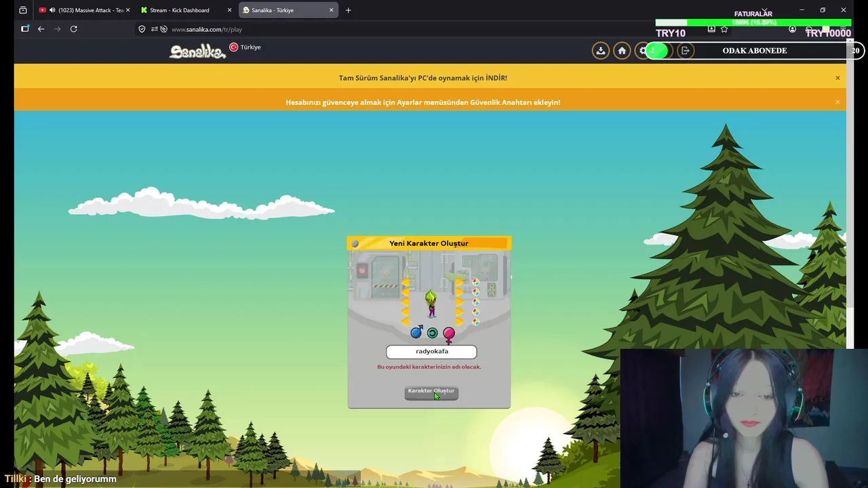Click the topmost left yellow arrow beside character
868x488 pixels.
406,282
